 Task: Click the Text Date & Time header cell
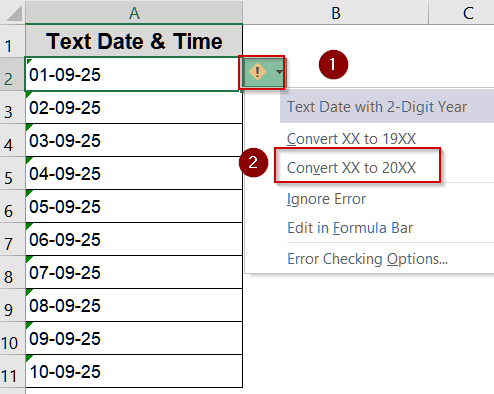pyautogui.click(x=134, y=41)
